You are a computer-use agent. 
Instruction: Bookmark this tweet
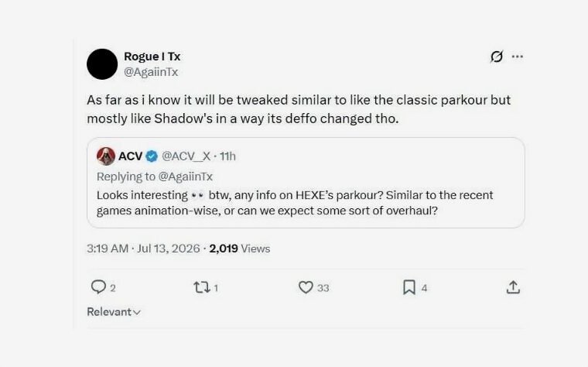coord(409,287)
